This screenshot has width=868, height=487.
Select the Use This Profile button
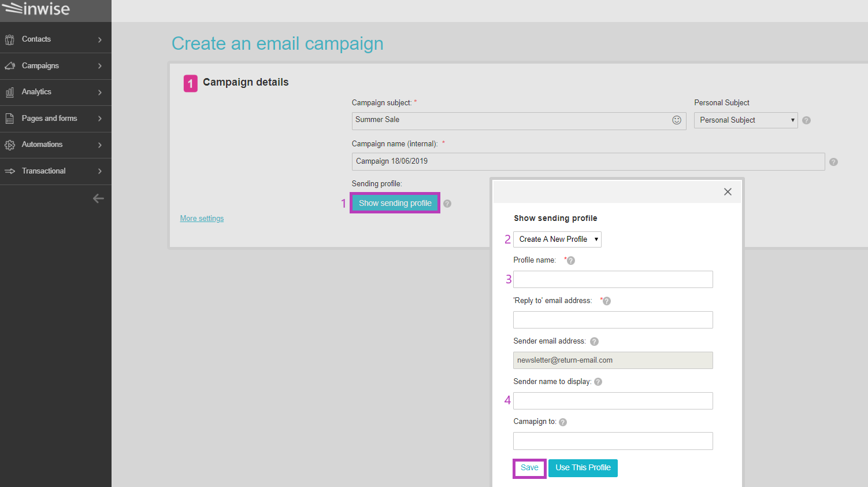click(583, 468)
